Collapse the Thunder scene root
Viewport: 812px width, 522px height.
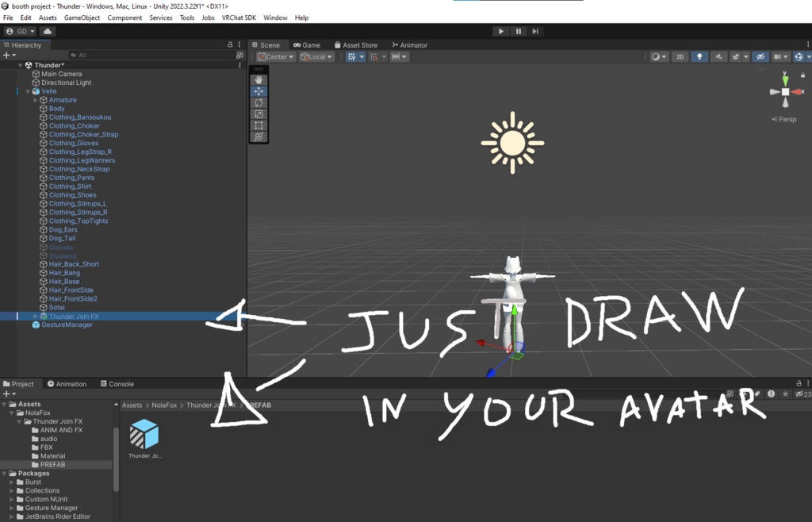pos(20,65)
